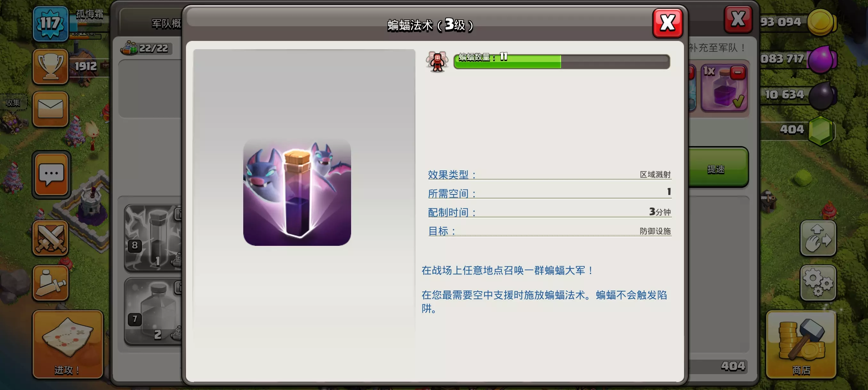Tap the 收集 collect label
The height and width of the screenshot is (390, 868).
point(13,102)
